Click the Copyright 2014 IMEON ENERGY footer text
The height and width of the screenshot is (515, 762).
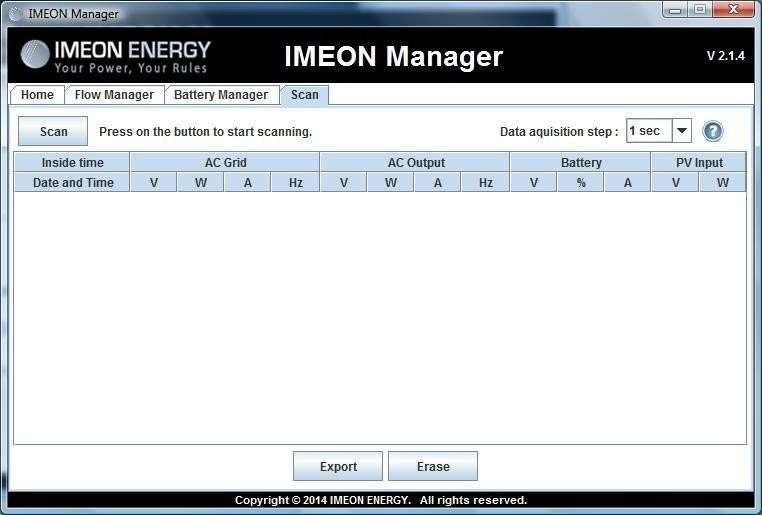coord(381,500)
